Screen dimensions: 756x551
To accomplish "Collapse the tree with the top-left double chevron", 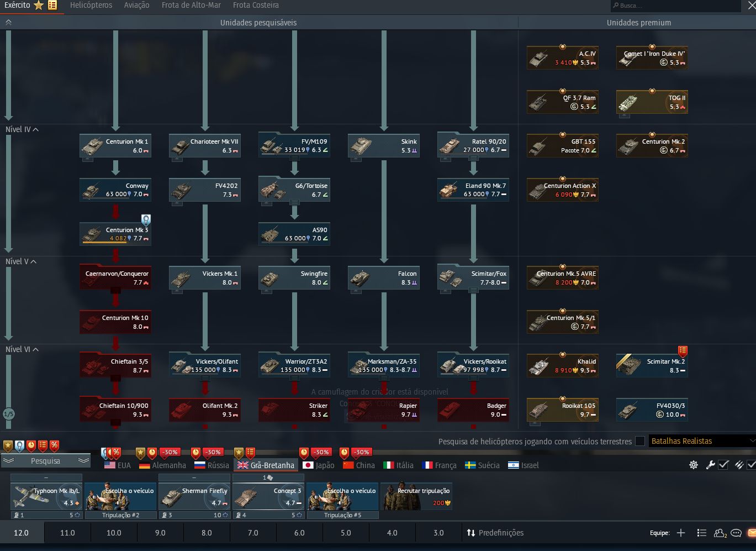I will click(8, 23).
